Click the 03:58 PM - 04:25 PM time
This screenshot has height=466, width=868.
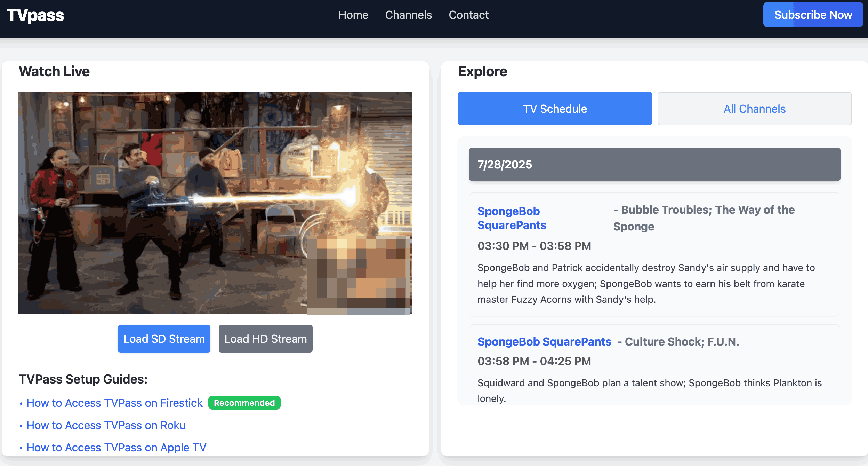click(x=534, y=361)
